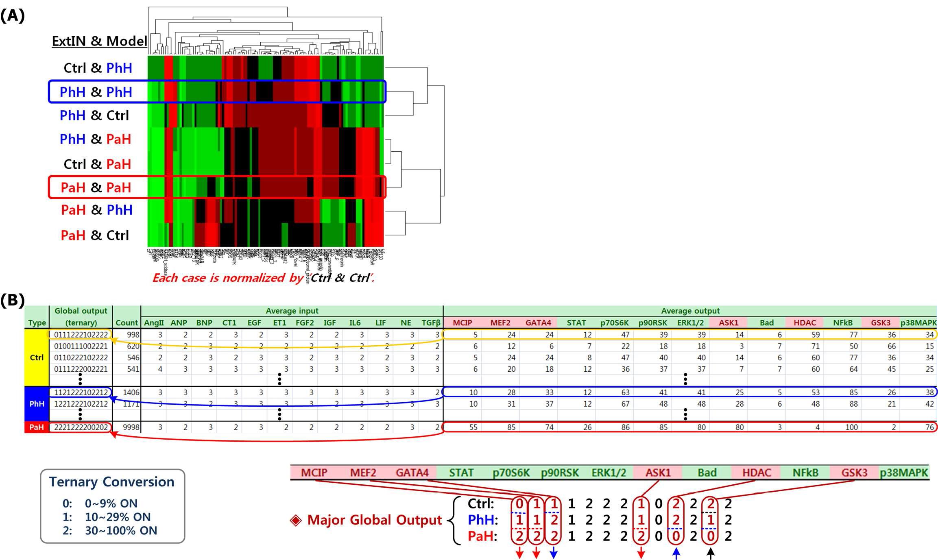
Task: Click the blue 'PhH' type cell in table
Action: [x=37, y=404]
